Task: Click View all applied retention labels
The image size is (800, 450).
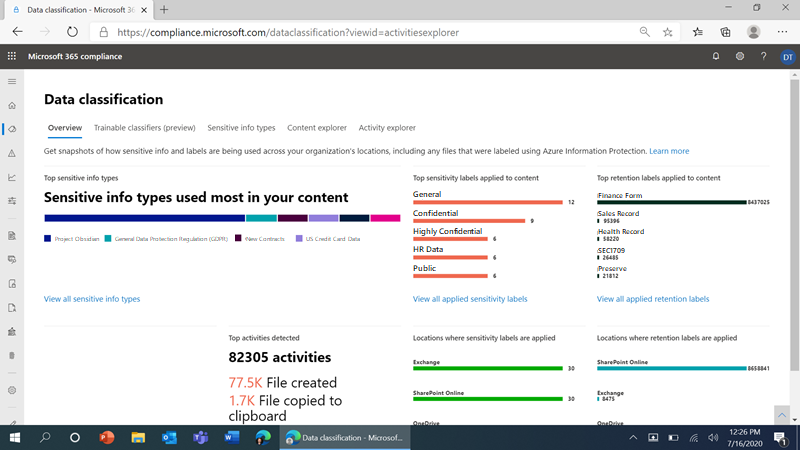Action: click(x=653, y=299)
